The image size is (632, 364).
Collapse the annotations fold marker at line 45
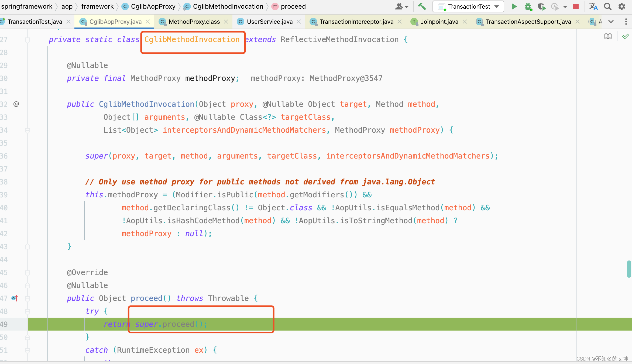[x=27, y=273]
